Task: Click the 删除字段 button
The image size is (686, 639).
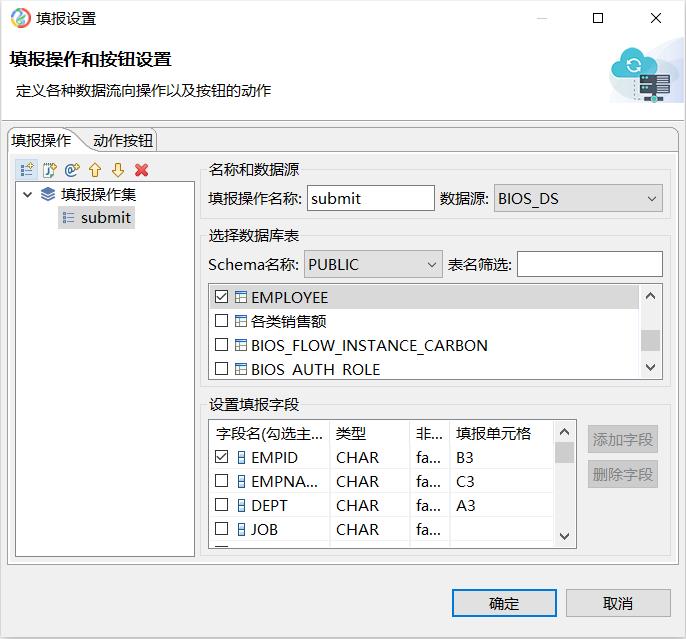Action: click(623, 474)
